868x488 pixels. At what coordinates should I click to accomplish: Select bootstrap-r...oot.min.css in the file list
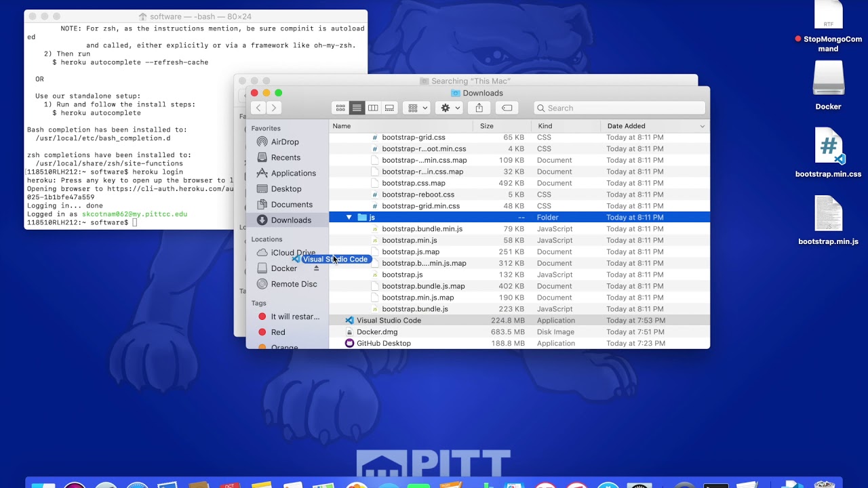click(x=519, y=149)
